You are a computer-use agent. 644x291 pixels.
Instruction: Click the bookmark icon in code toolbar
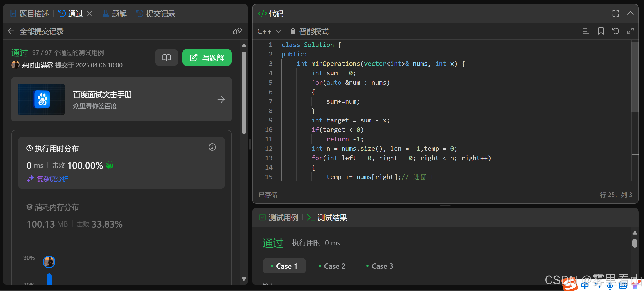point(601,31)
